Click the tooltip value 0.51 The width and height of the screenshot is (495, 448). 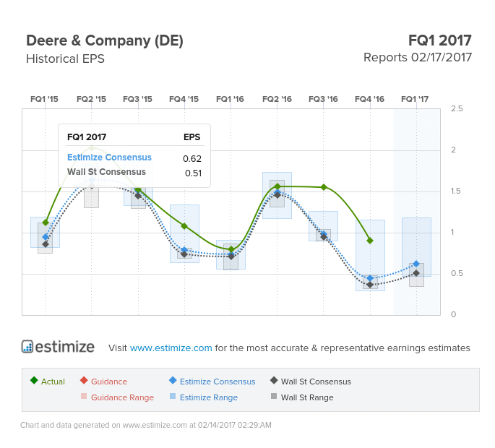193,173
